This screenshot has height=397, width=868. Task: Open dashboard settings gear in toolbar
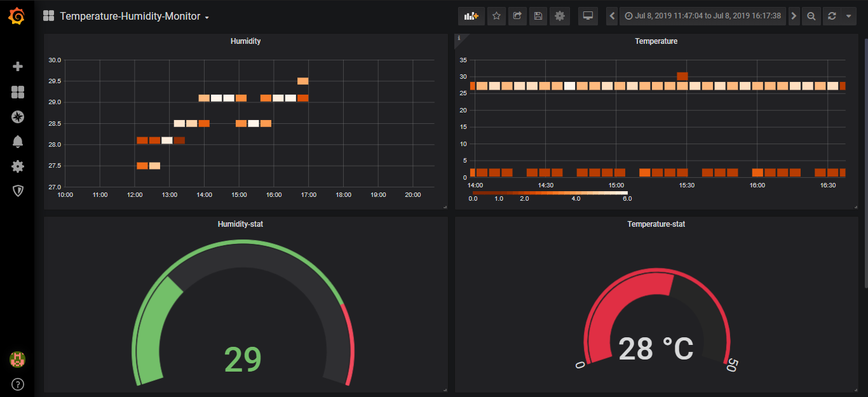(560, 16)
